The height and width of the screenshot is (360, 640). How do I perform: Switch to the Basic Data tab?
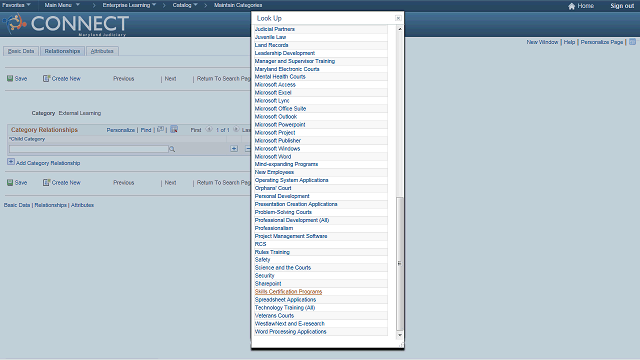(21, 51)
